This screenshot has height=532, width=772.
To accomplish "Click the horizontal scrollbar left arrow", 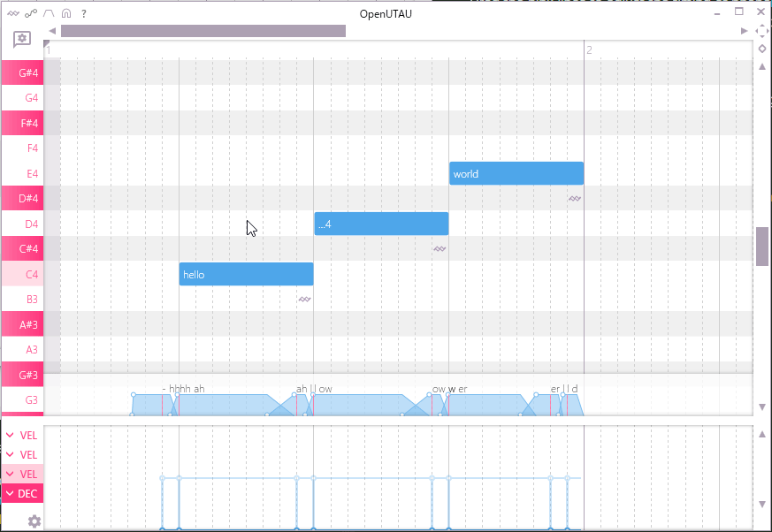I will [x=52, y=31].
